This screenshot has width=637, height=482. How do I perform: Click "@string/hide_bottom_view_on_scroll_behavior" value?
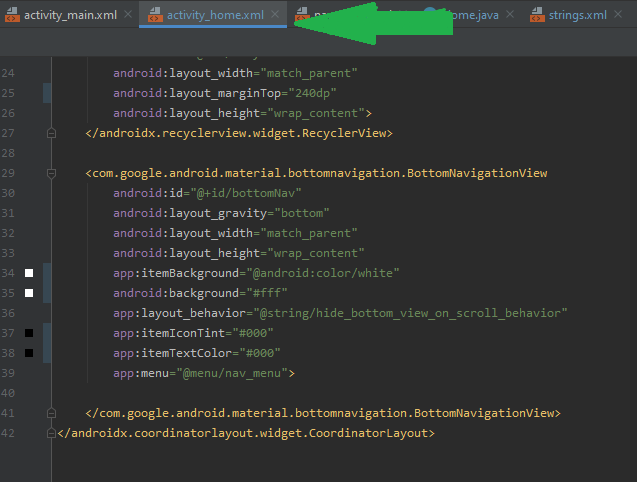pos(410,313)
